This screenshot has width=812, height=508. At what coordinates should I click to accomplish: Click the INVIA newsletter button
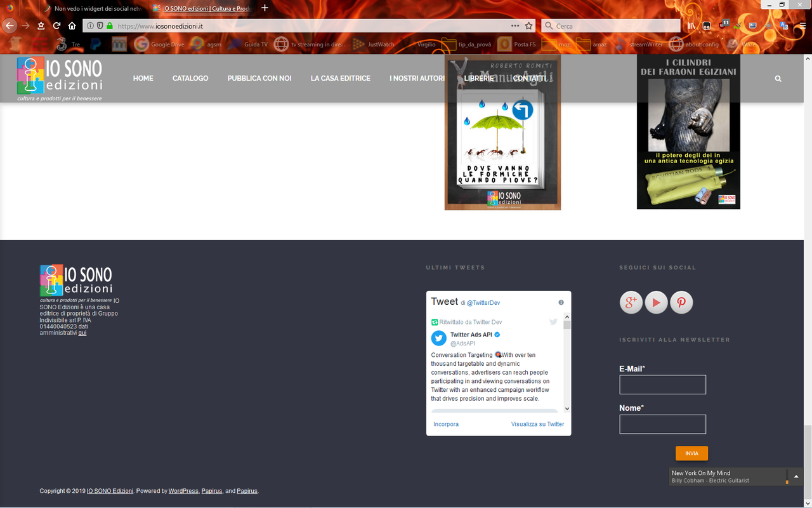(691, 453)
